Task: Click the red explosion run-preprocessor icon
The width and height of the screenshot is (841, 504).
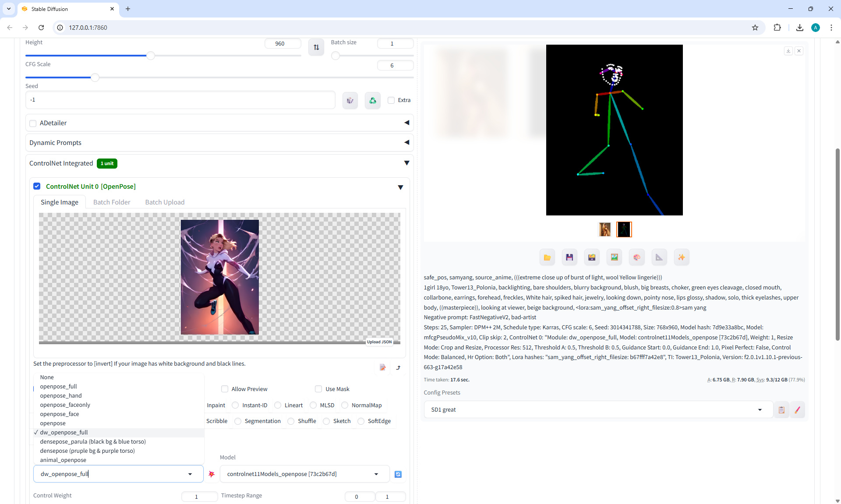Action: coord(212,474)
